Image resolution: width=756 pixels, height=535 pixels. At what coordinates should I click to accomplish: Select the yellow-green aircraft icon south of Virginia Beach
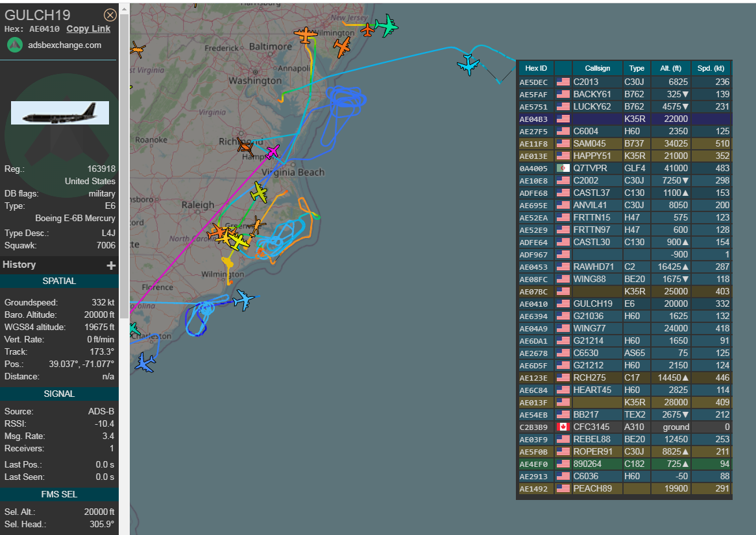[x=259, y=192]
